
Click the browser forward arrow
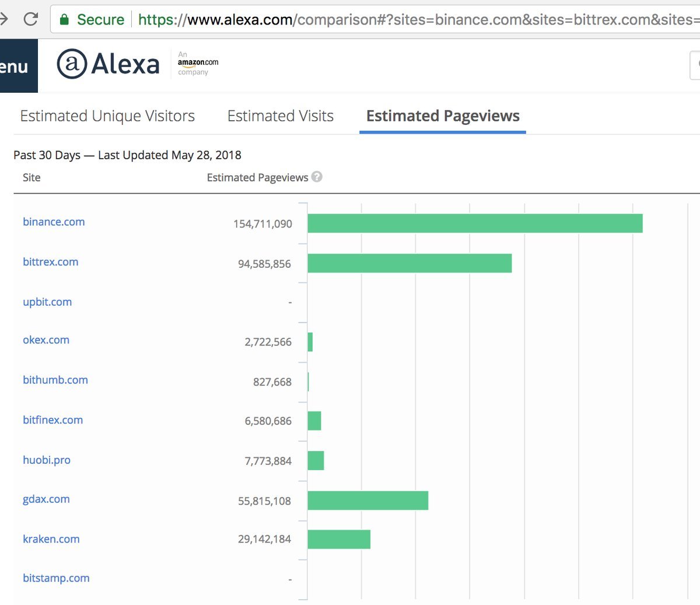coord(3,19)
